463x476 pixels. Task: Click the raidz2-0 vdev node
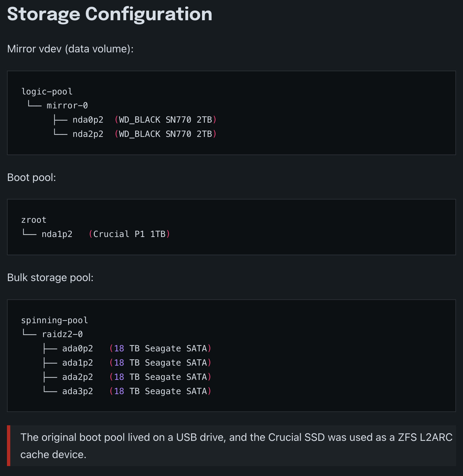[x=62, y=334]
